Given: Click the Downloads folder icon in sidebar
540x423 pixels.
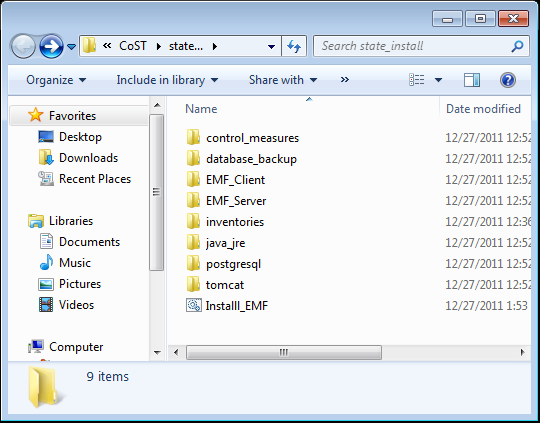Looking at the screenshot, I should [46, 157].
